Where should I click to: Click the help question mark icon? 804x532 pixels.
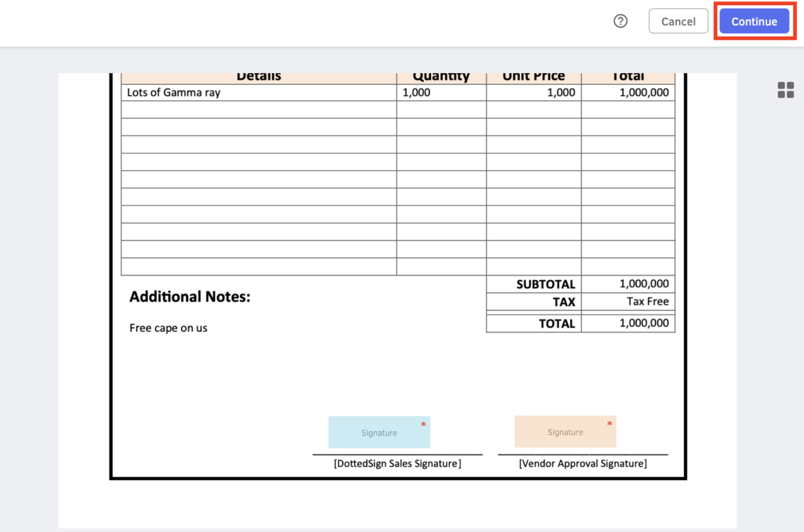pos(620,21)
